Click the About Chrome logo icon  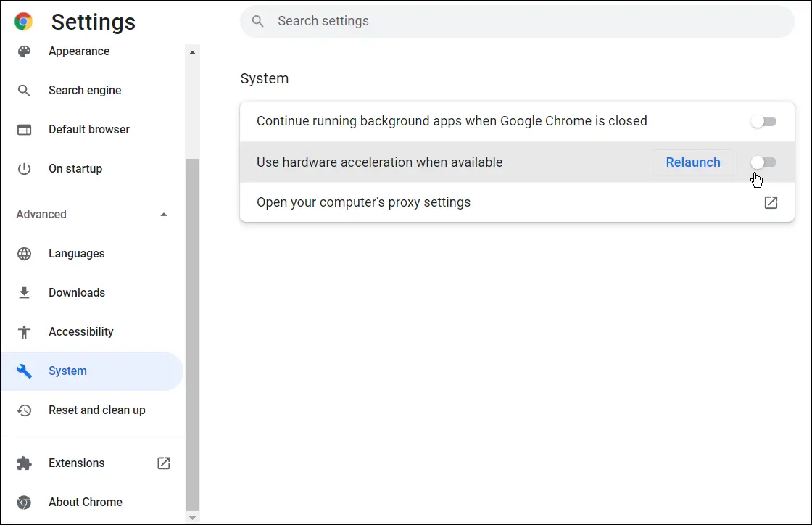coord(24,503)
